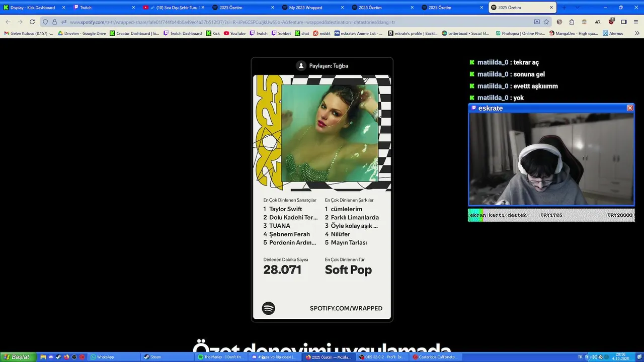Click SPOTIFY.COM/WRAPPED text on card
Viewport: 644px width, 362px height.
coord(346,308)
